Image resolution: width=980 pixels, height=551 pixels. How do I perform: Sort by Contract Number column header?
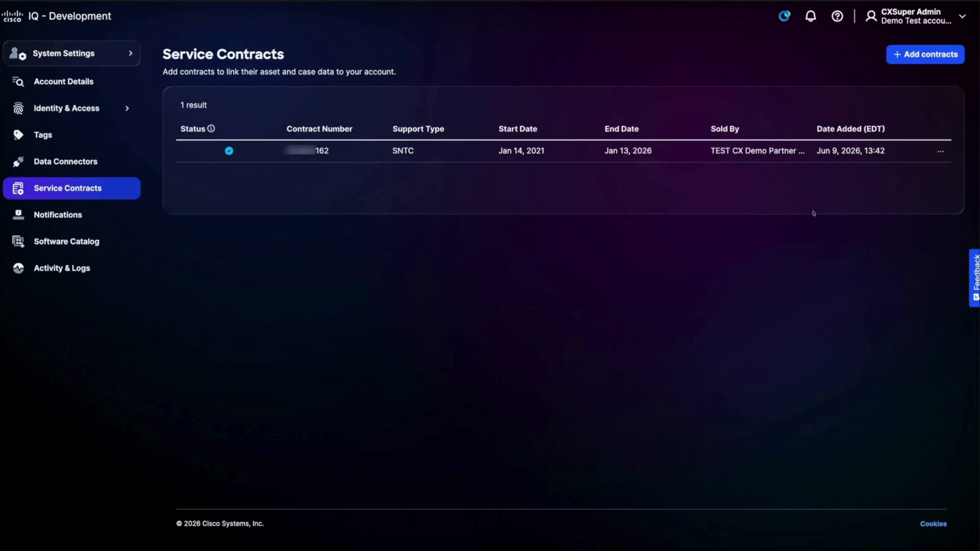pos(319,129)
